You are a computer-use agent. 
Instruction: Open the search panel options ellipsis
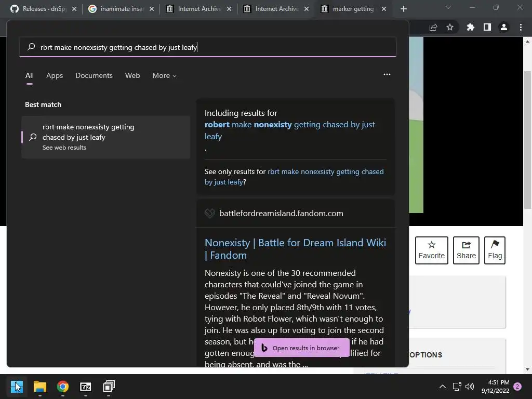[387, 74]
